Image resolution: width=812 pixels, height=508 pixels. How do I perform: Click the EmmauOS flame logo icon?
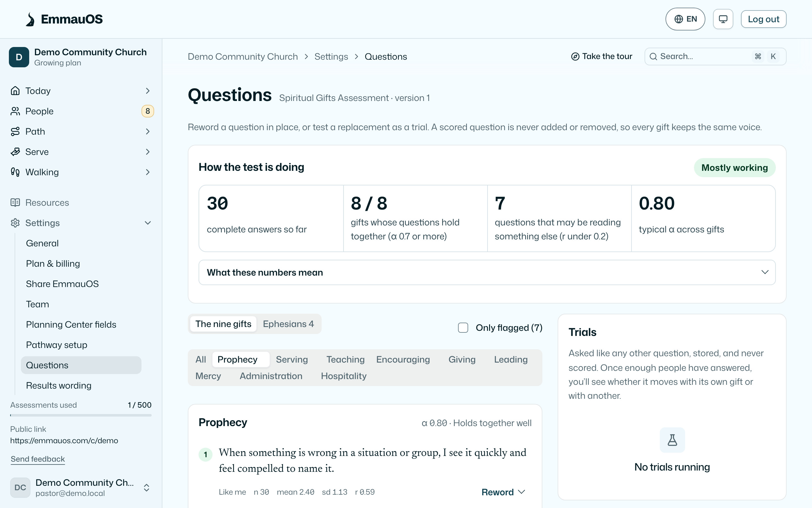30,19
